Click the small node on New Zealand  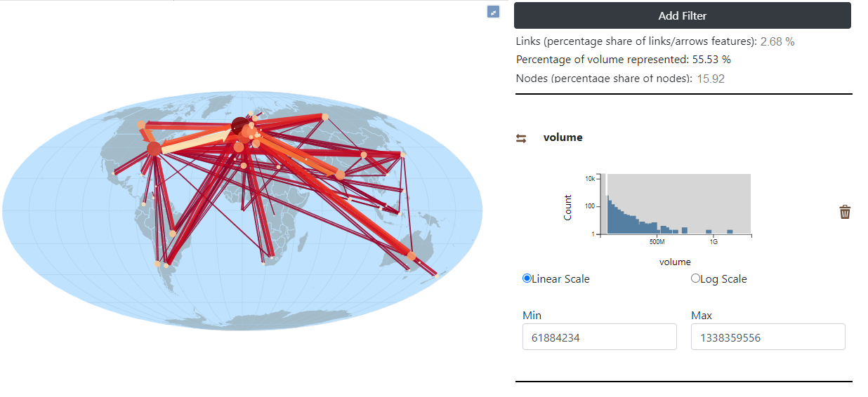436,276
